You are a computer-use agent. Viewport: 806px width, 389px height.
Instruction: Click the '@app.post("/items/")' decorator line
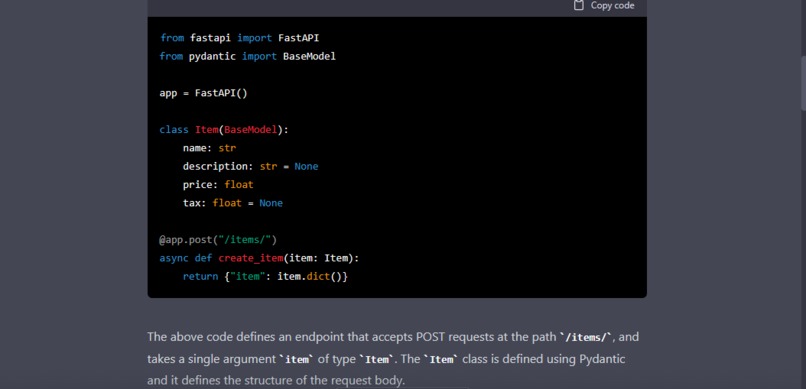pyautogui.click(x=218, y=240)
